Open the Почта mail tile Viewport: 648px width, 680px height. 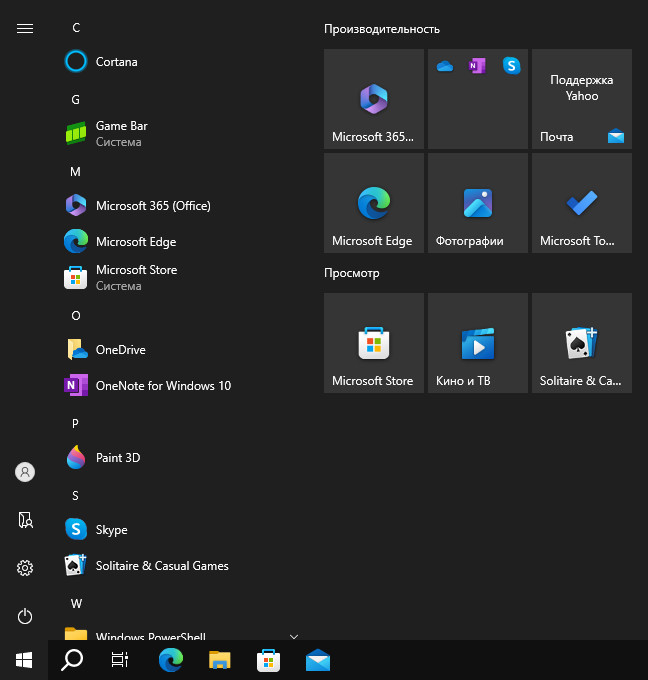click(582, 99)
